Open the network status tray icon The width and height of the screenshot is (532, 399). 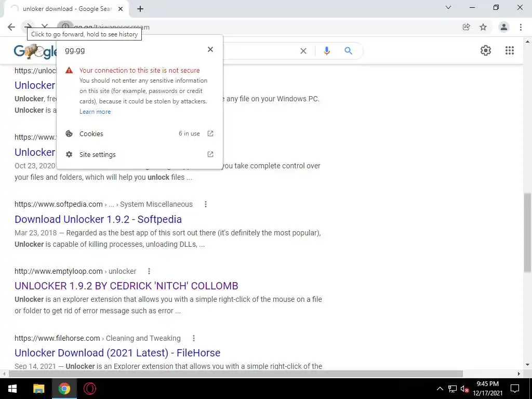(453, 389)
